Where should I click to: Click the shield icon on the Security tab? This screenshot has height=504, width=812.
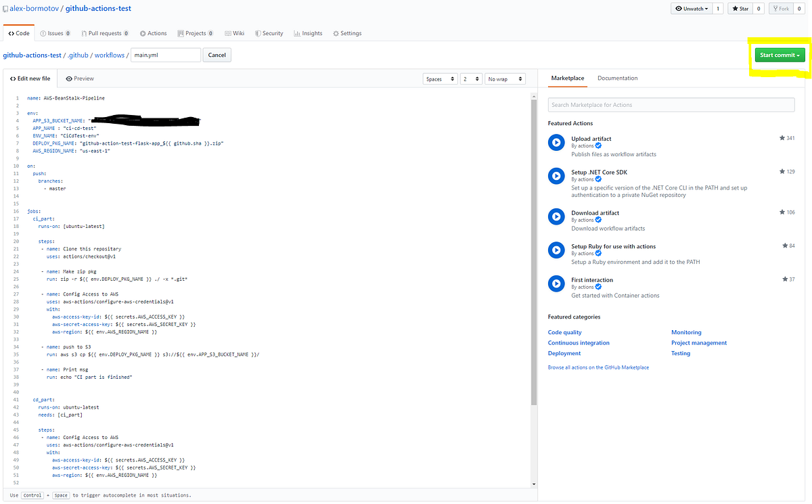click(257, 32)
